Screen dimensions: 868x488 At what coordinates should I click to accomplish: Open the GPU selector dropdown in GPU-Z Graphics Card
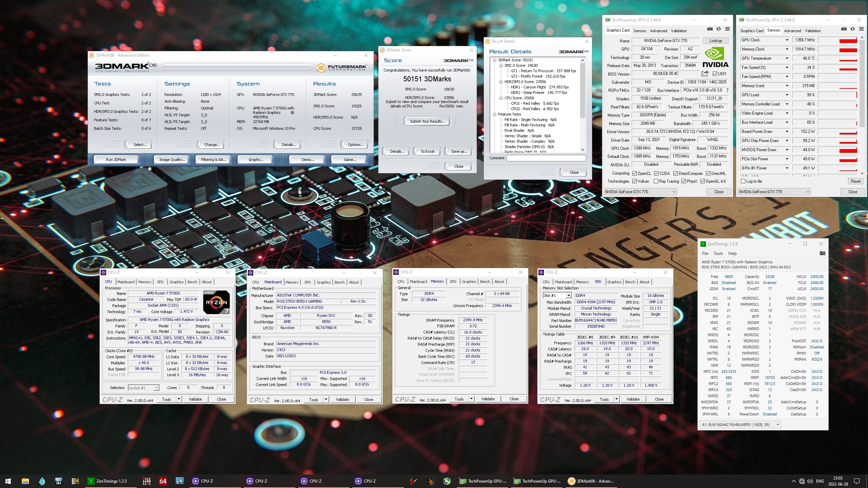640,191
